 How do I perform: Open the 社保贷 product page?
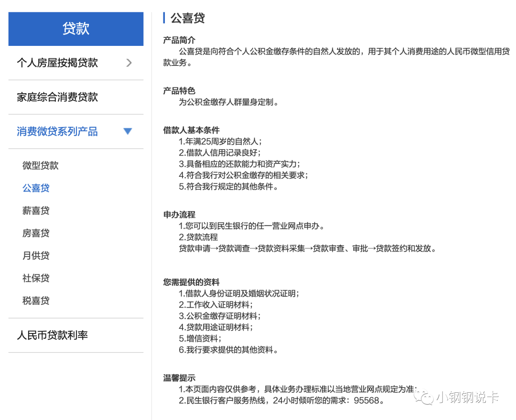pyautogui.click(x=36, y=278)
